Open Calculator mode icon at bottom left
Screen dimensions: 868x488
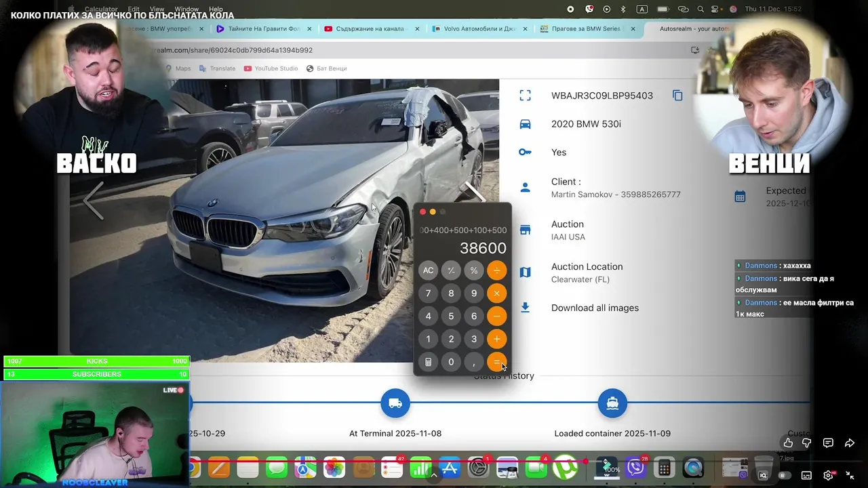coord(428,362)
